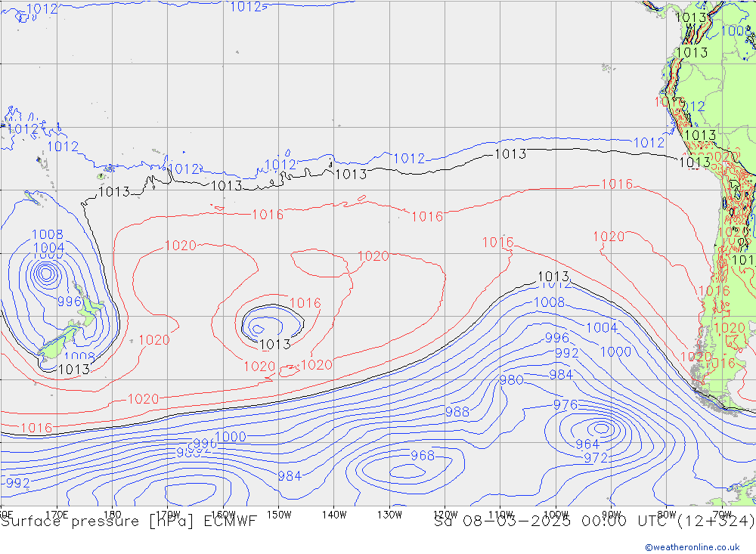Select the 976 isobar label
Viewport: 756px width, 554px height.
tap(565, 404)
